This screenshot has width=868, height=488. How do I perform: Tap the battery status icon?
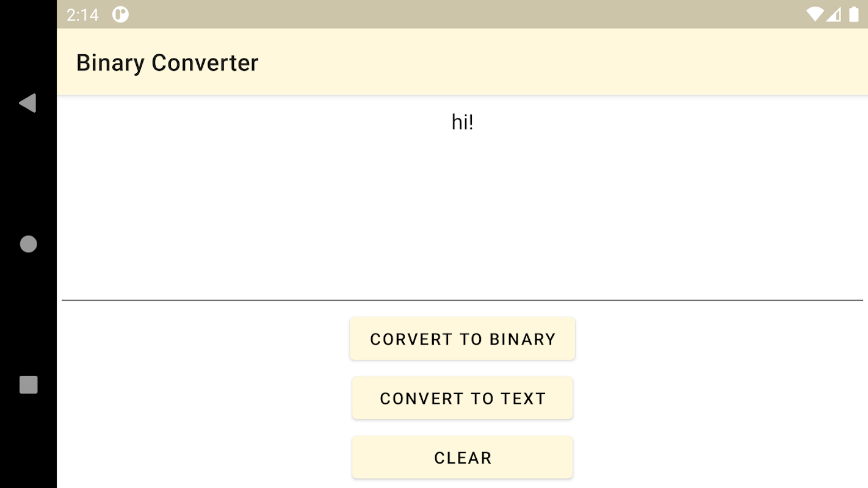tap(853, 14)
